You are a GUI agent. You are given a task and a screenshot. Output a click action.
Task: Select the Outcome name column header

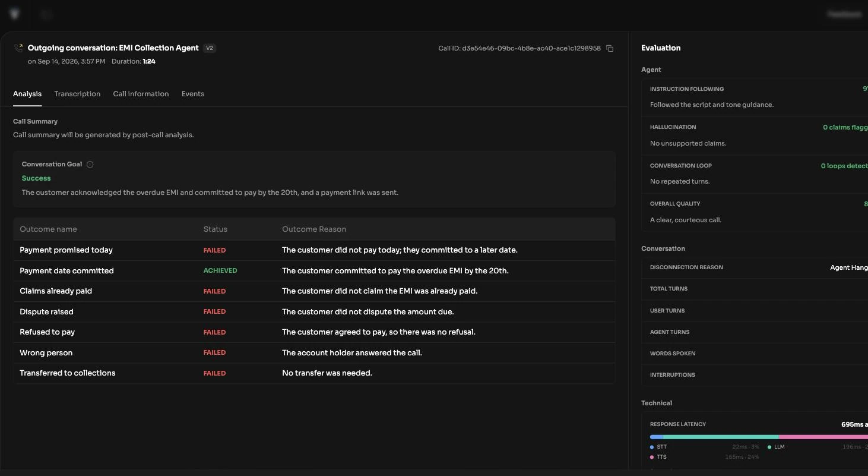[x=48, y=229]
